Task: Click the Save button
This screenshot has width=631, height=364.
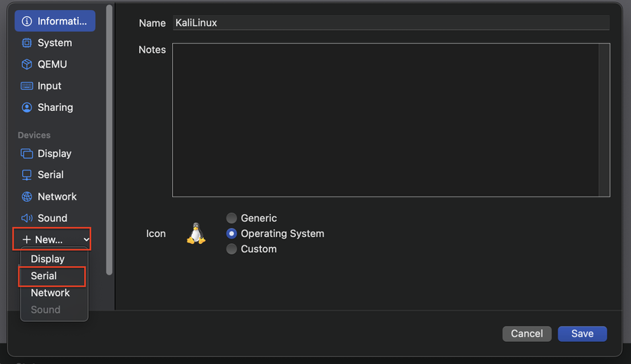Action: click(x=582, y=334)
